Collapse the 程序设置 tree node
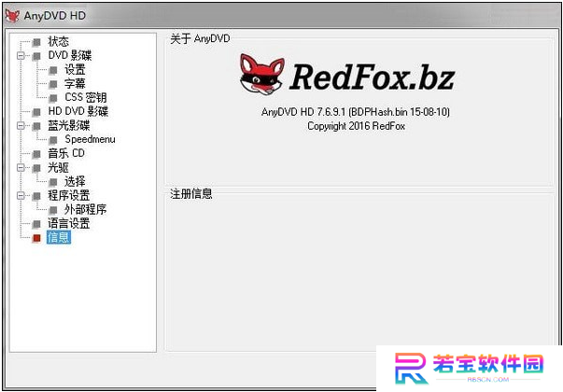Viewport: 563px width, 392px height. (21, 195)
